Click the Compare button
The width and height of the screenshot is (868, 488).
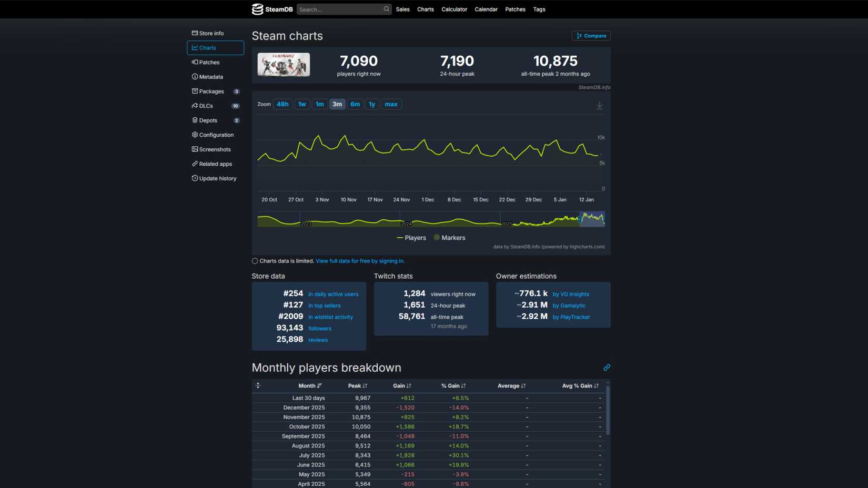[x=591, y=36]
